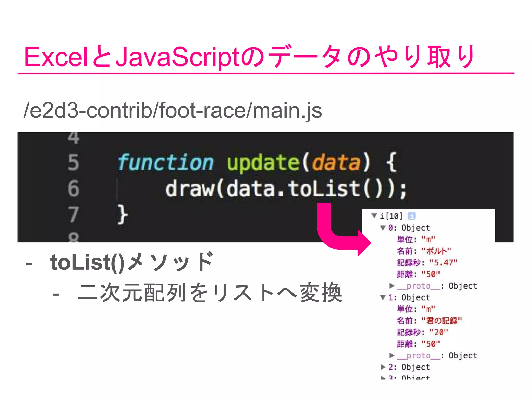
Task: Click line number 6 in the code gutter
Action: click(x=73, y=188)
